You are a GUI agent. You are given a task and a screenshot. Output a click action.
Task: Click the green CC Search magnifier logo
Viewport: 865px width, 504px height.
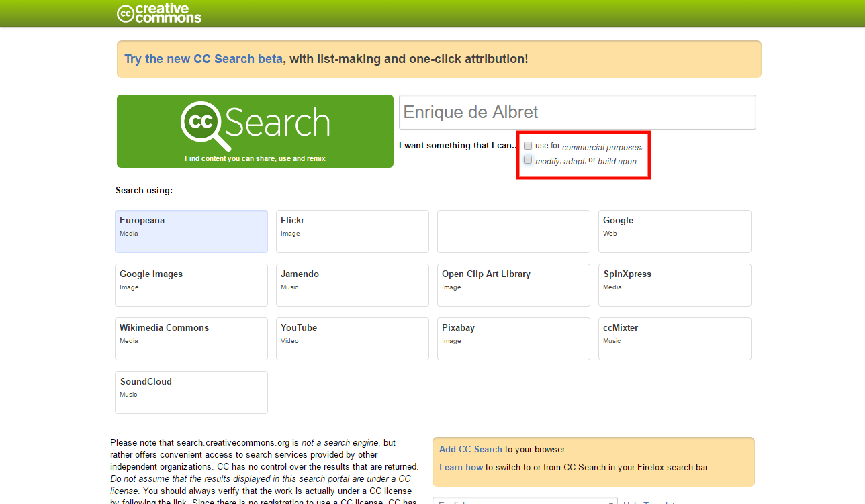tap(255, 131)
